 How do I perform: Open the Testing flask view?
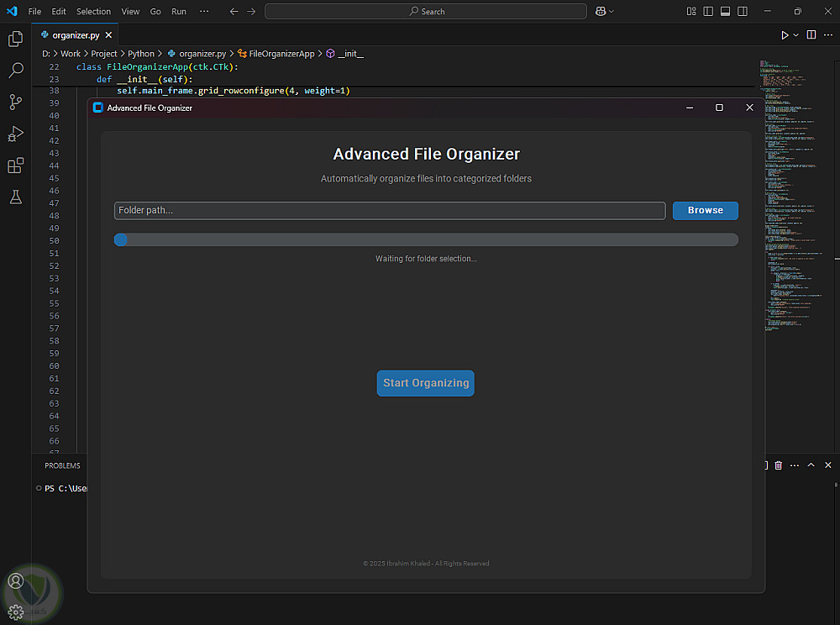15,197
